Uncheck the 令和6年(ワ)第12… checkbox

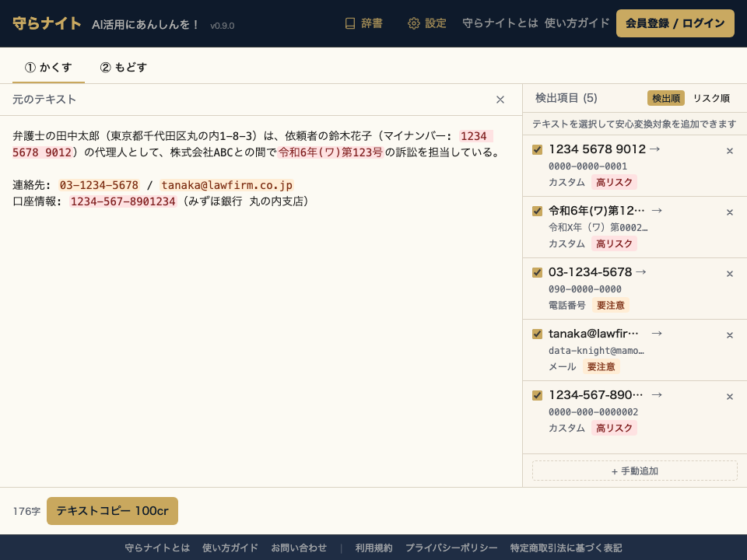click(538, 211)
